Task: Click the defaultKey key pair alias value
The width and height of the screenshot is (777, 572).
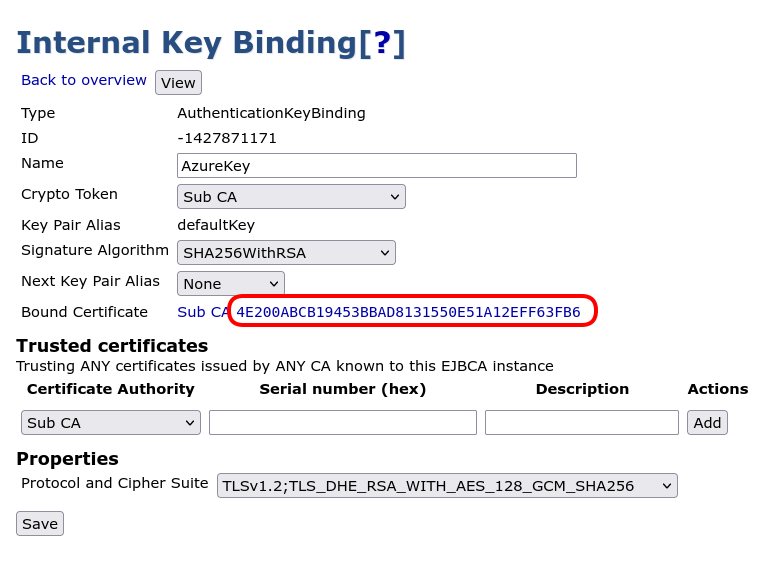Action: coord(216,225)
